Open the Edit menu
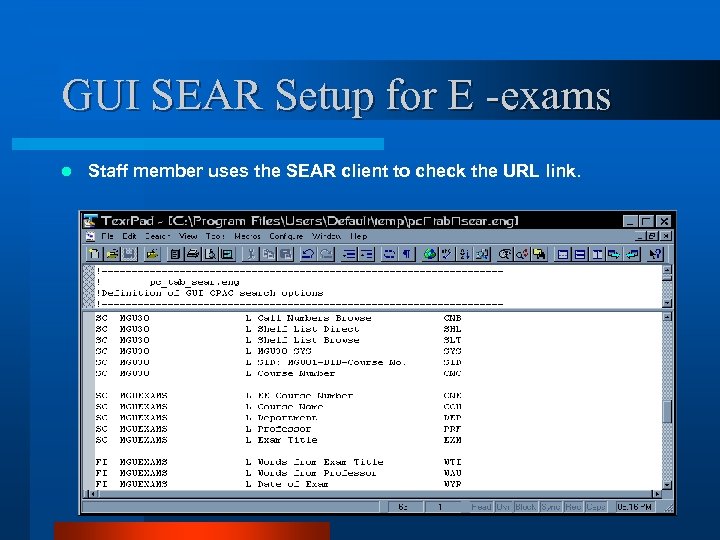The width and height of the screenshot is (720, 540). [129, 236]
